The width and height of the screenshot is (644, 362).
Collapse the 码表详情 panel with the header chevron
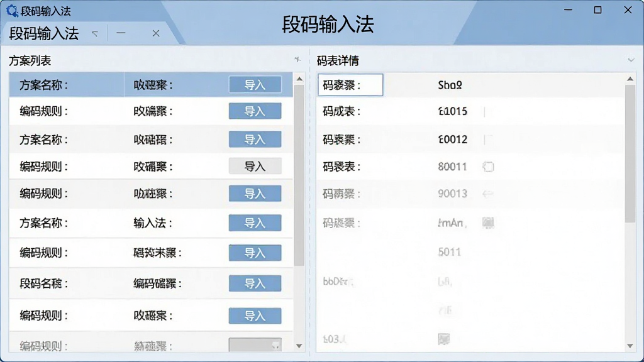631,60
